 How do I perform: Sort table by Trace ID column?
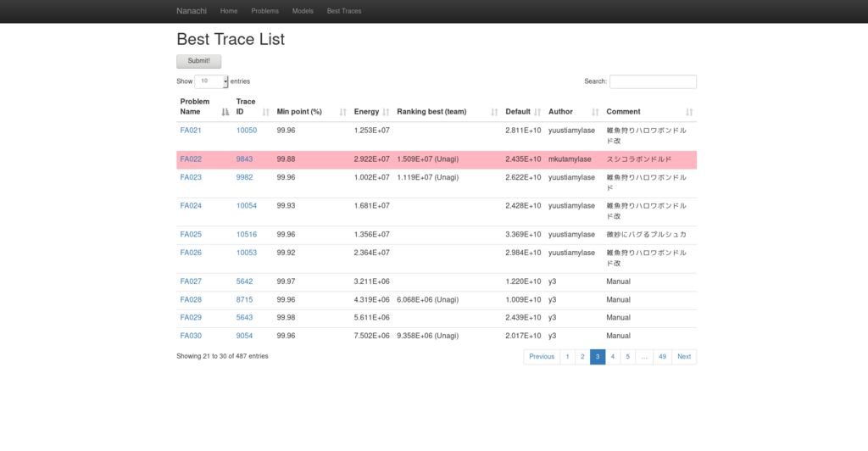[253, 107]
